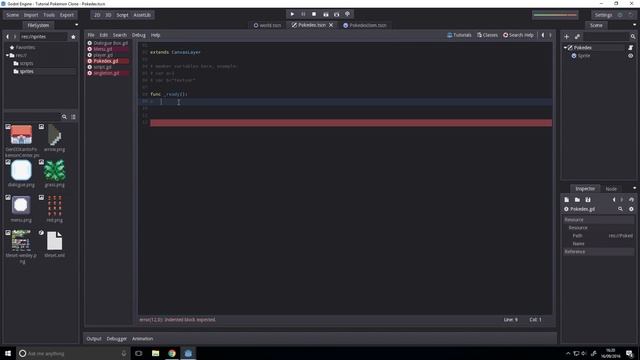
Task: Open the AssetLib workspace
Action: coord(142,15)
